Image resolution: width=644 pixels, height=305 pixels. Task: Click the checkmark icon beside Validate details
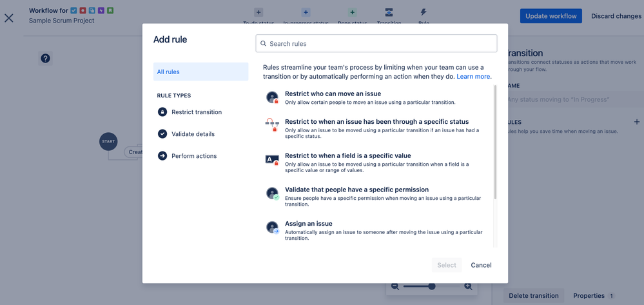tap(162, 134)
